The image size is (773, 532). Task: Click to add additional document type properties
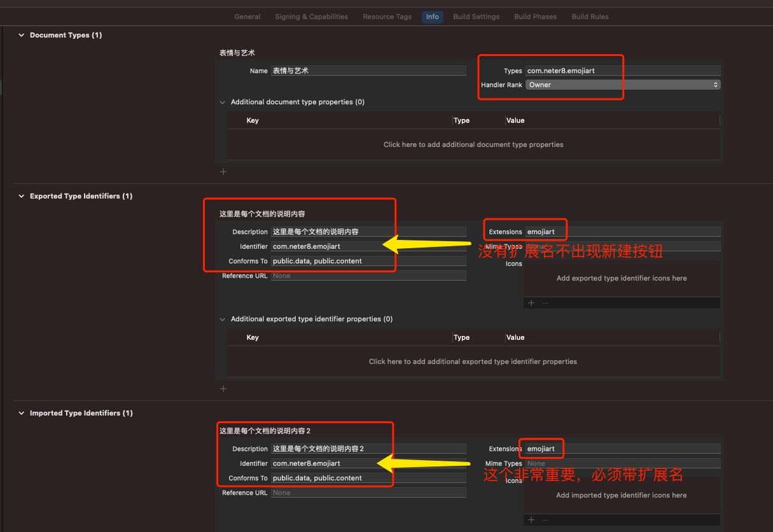click(473, 144)
